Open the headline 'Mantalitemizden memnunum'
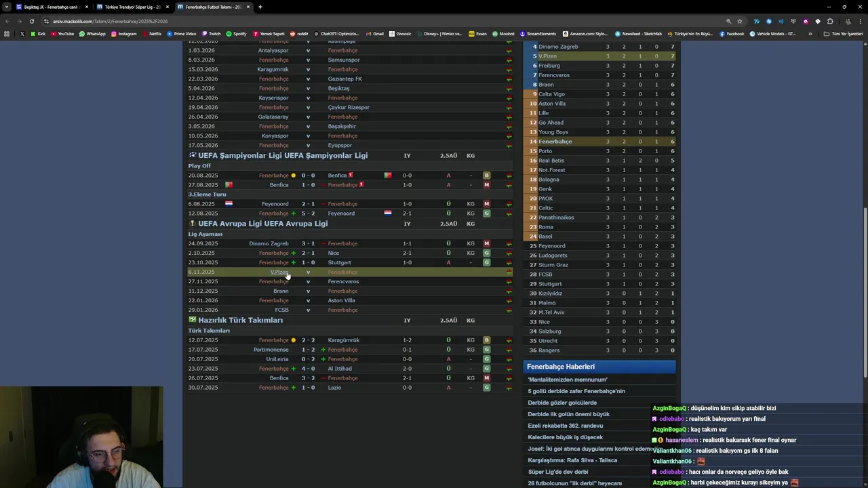 [568, 380]
